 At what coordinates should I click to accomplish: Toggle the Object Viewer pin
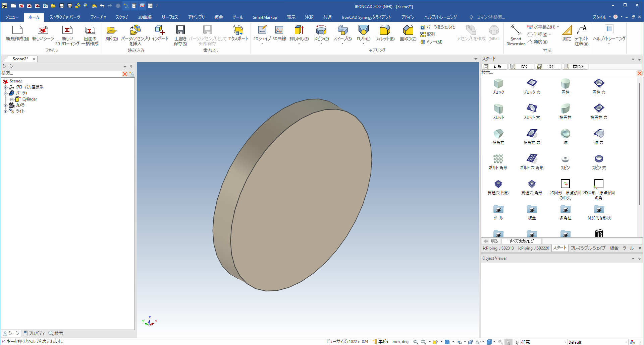(639, 258)
